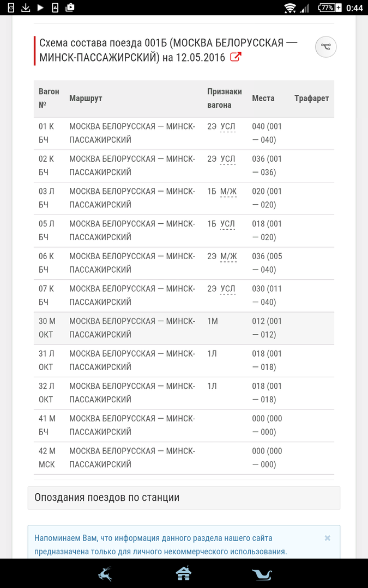Tap the Места column header
368x588 pixels.
tap(263, 99)
